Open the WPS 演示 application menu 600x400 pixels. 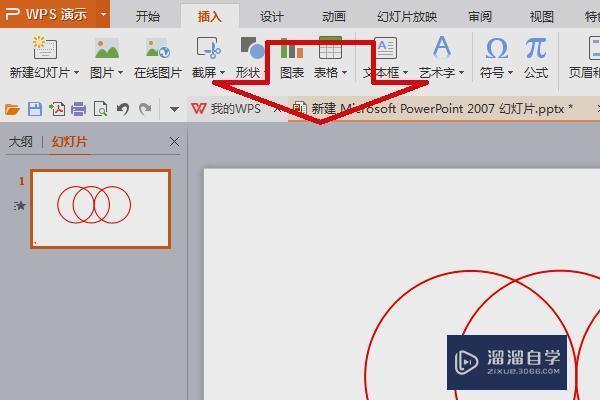(x=47, y=14)
